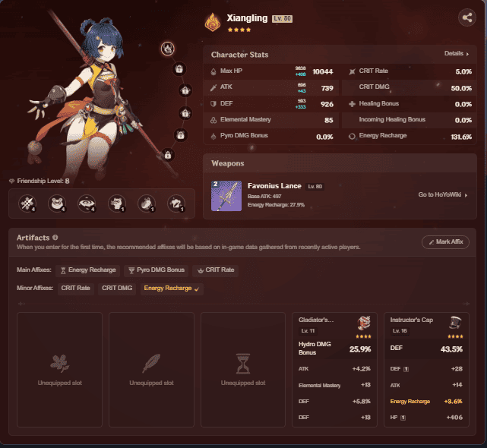Viewport: 487px width, 448px height.
Task: Click the Pyro DMG Bonus stat row
Action: click(270, 136)
